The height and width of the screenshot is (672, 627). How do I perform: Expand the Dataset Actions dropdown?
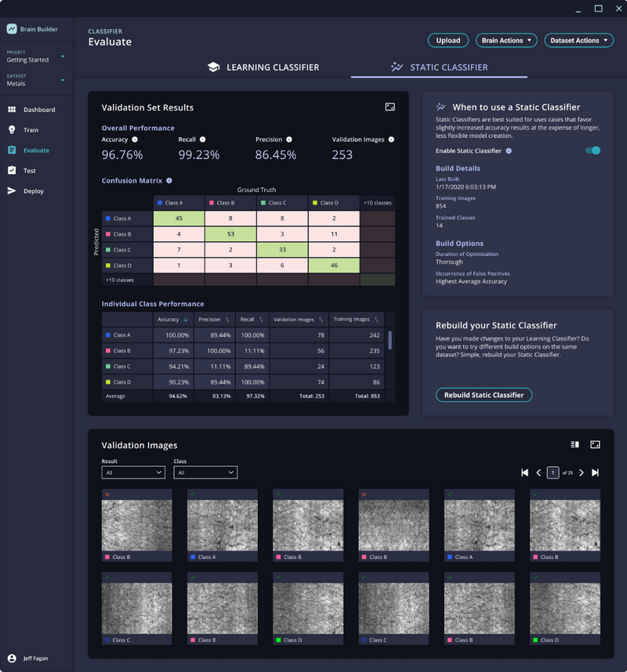(579, 40)
